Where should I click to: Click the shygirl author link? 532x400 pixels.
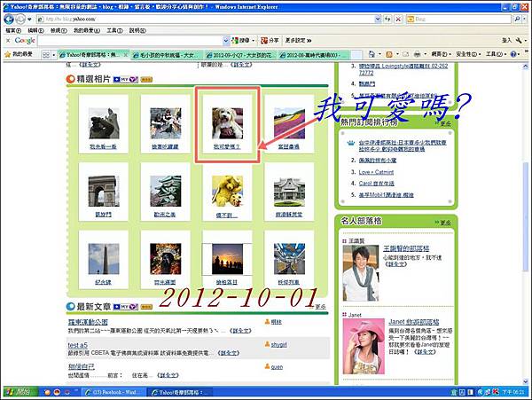coord(279,345)
